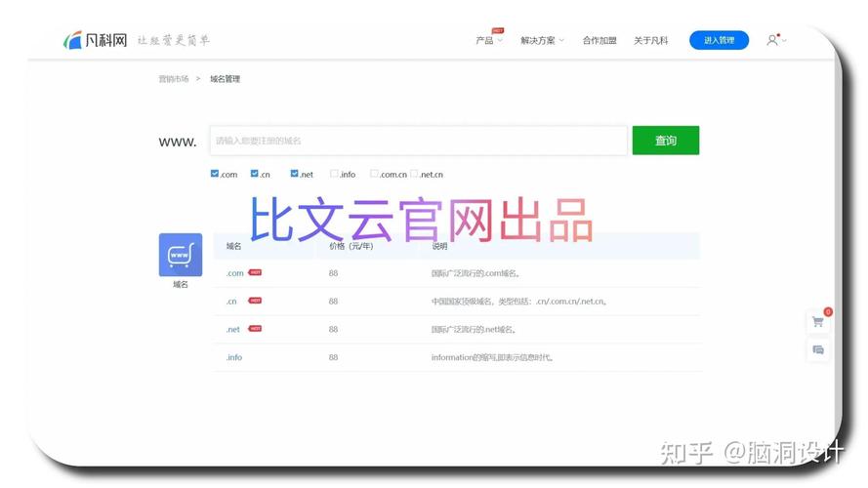The image size is (868, 488).
Task: Click price 88 in the .info row
Action: pyautogui.click(x=333, y=357)
